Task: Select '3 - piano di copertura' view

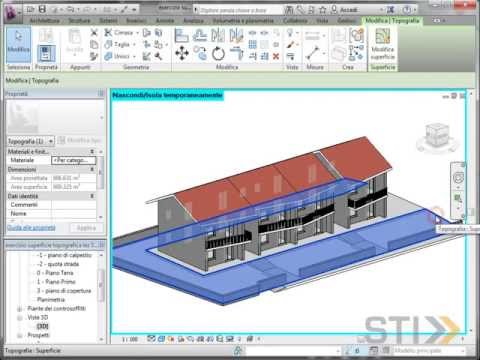Action: click(x=64, y=291)
